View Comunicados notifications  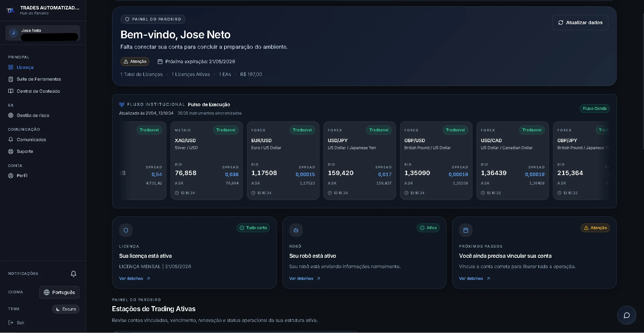pyautogui.click(x=31, y=139)
